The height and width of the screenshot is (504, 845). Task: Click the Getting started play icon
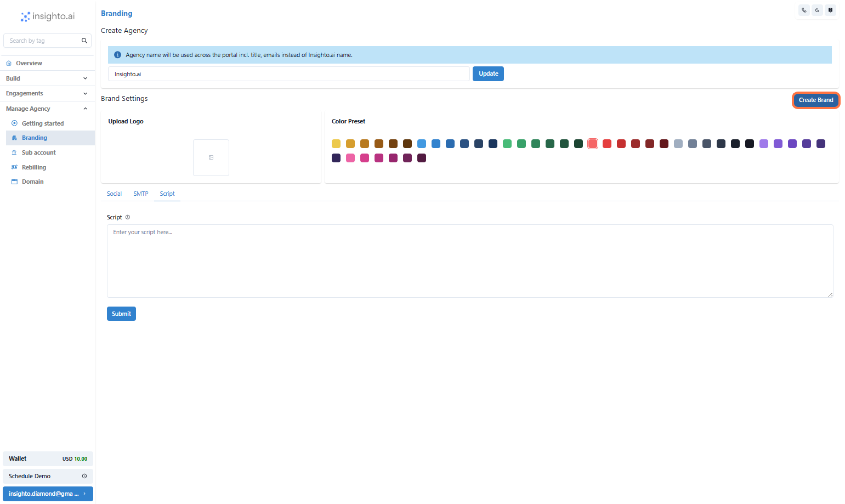pos(14,123)
